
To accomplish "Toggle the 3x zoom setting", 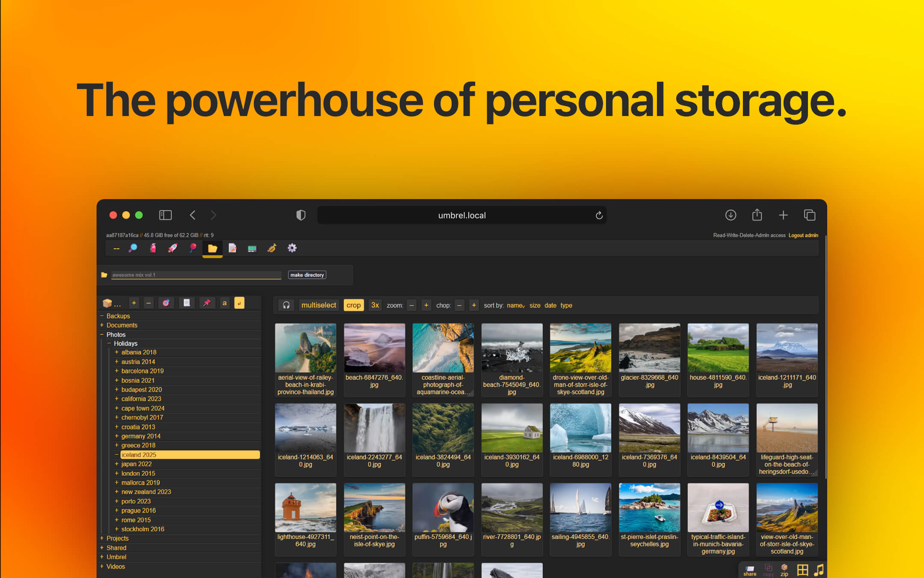I will 375,305.
